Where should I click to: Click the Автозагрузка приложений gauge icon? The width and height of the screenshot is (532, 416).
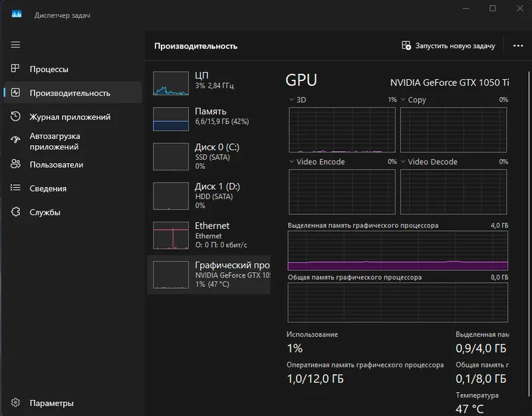[15, 140]
